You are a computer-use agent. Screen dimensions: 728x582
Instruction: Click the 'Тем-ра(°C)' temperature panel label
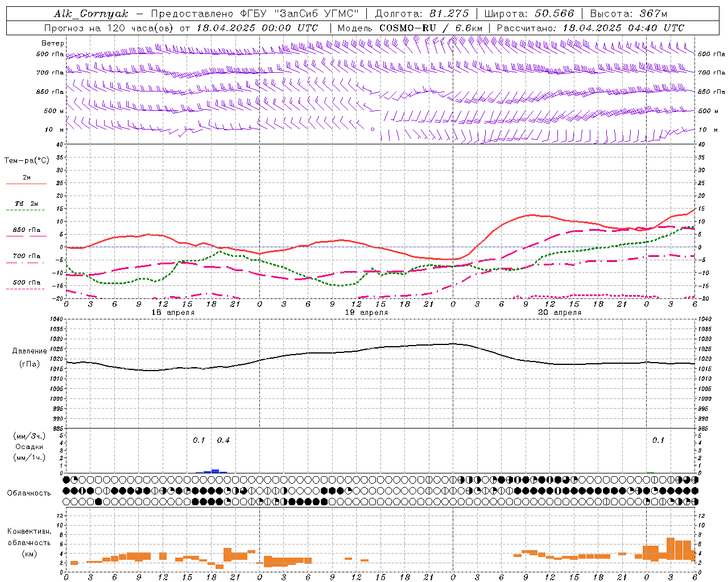27,161
